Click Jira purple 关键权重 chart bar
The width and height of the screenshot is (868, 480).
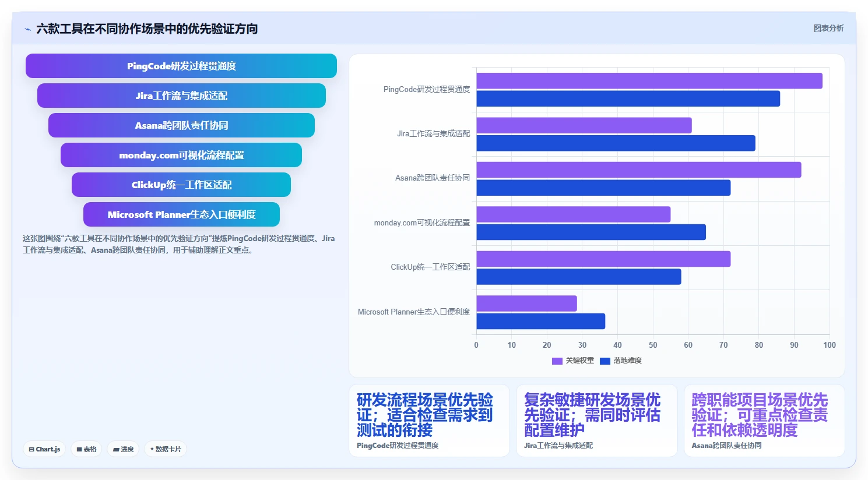pyautogui.click(x=584, y=125)
